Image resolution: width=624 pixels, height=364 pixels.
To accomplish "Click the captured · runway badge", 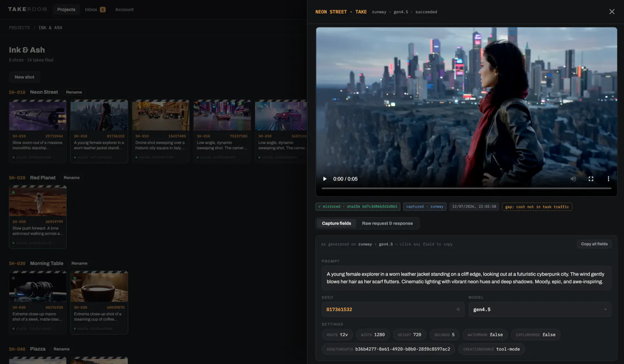I will point(424,207).
